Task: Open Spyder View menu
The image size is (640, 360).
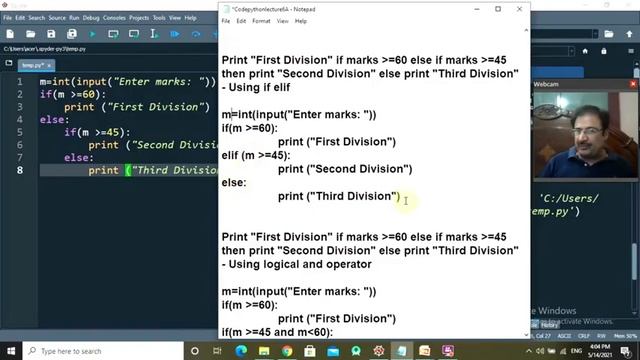Action: (x=175, y=18)
